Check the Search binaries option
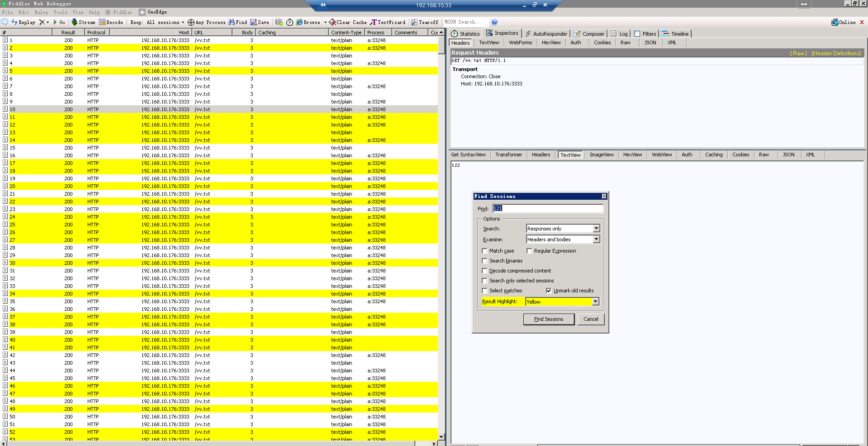Viewport: 868px width, 446px height. 484,261
